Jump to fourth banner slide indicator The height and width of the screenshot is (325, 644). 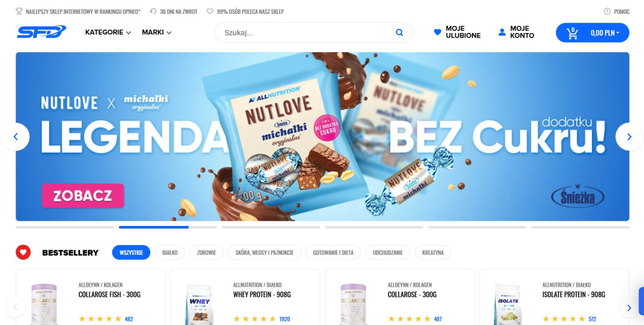(374, 227)
